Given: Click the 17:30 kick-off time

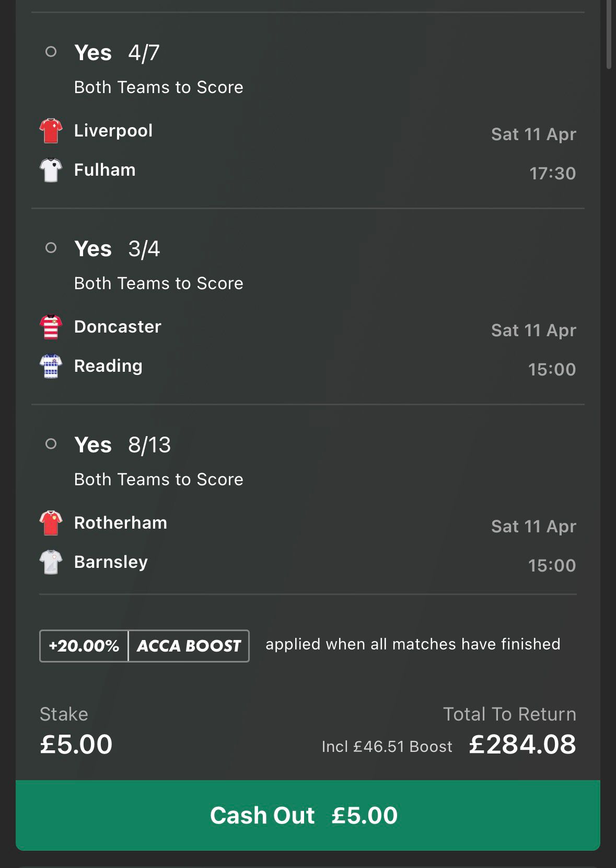Looking at the screenshot, I should [552, 173].
